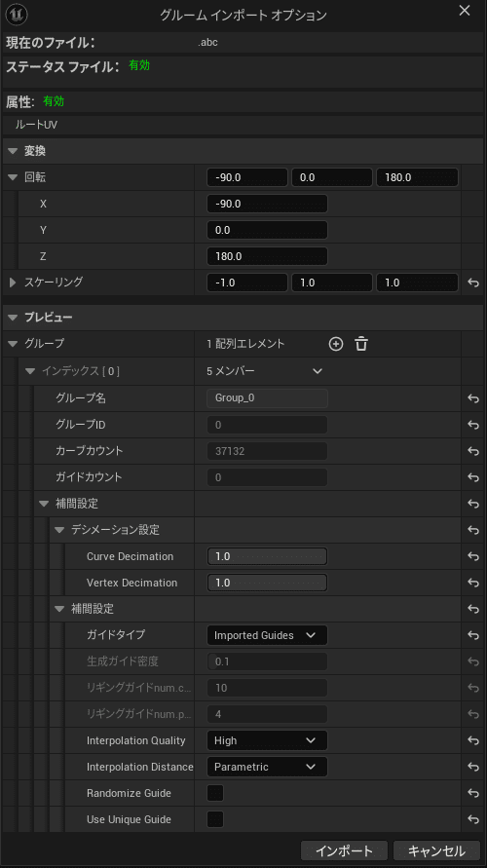This screenshot has width=487, height=868.
Task: Enable the Randomize Guide checkbox
Action: 215,793
